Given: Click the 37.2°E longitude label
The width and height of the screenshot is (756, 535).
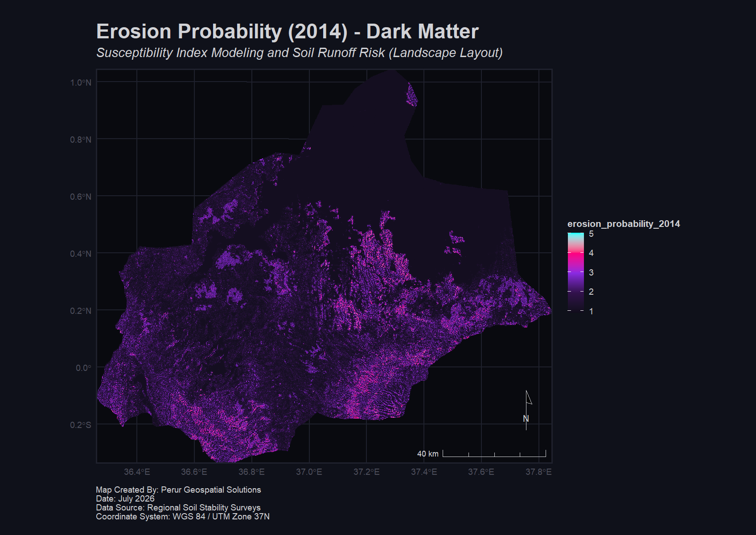Looking at the screenshot, I should pyautogui.click(x=366, y=472).
